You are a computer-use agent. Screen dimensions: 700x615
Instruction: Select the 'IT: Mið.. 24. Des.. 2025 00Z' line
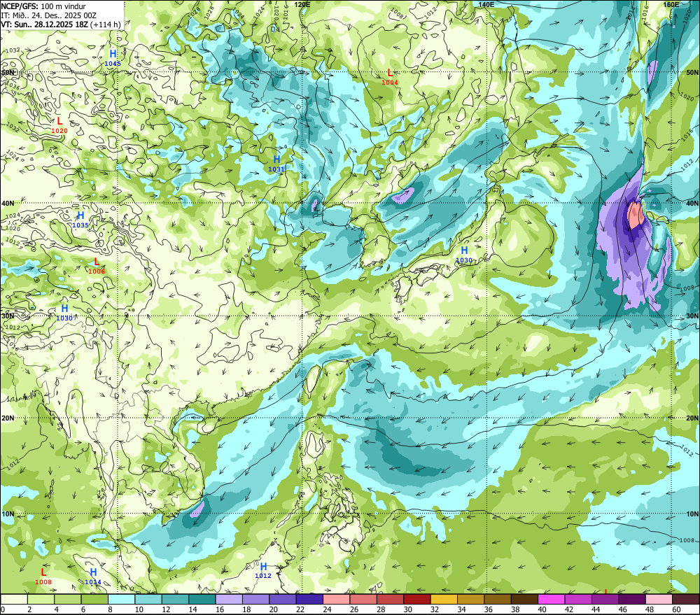point(49,15)
